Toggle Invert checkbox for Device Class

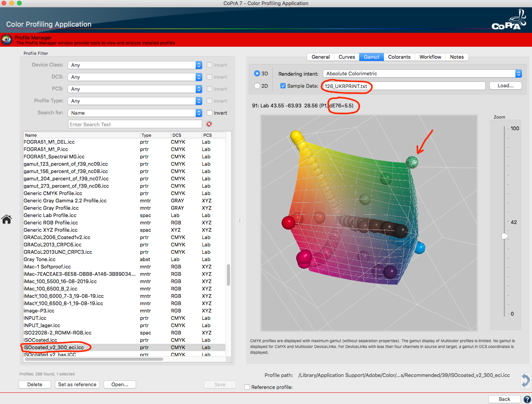click(210, 65)
